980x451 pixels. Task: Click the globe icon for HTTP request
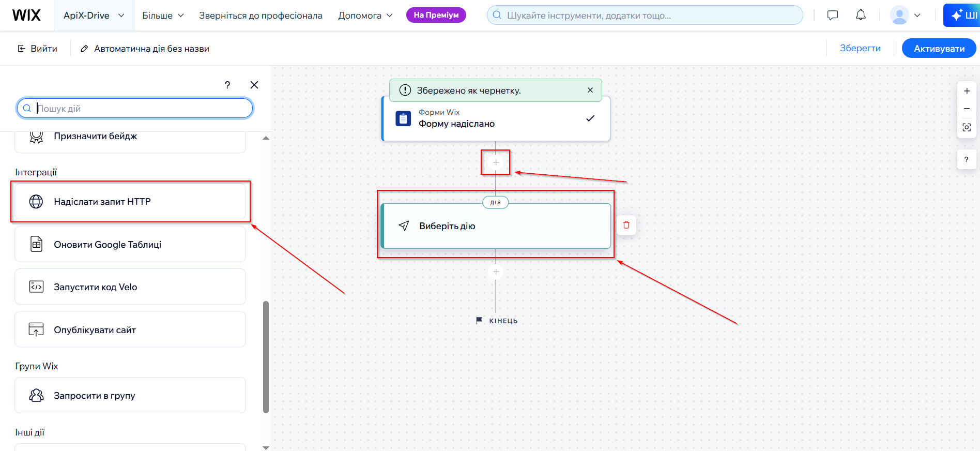[36, 202]
